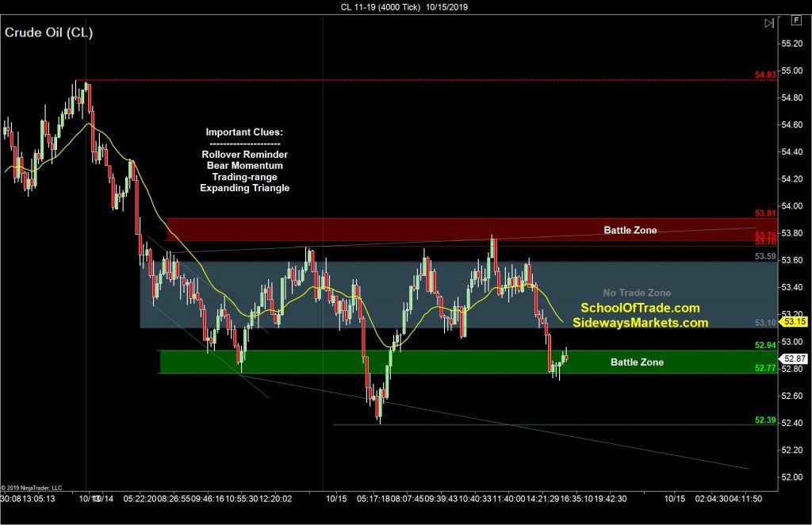Click the 54.60 price axis value
Image resolution: width=812 pixels, height=525 pixels.
pyautogui.click(x=792, y=125)
